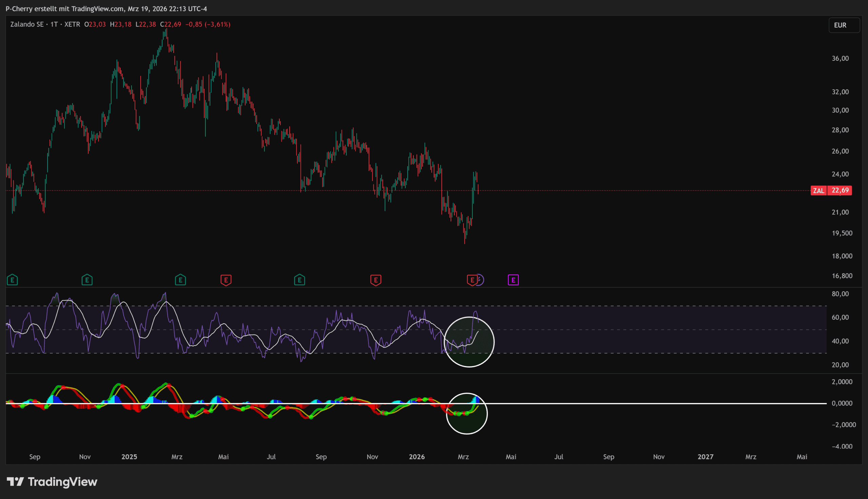
Task: Click the 2026 label on time axis
Action: 417,457
